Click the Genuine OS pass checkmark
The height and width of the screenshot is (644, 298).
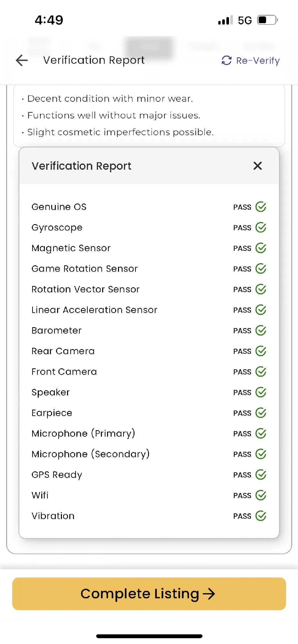[x=261, y=207]
